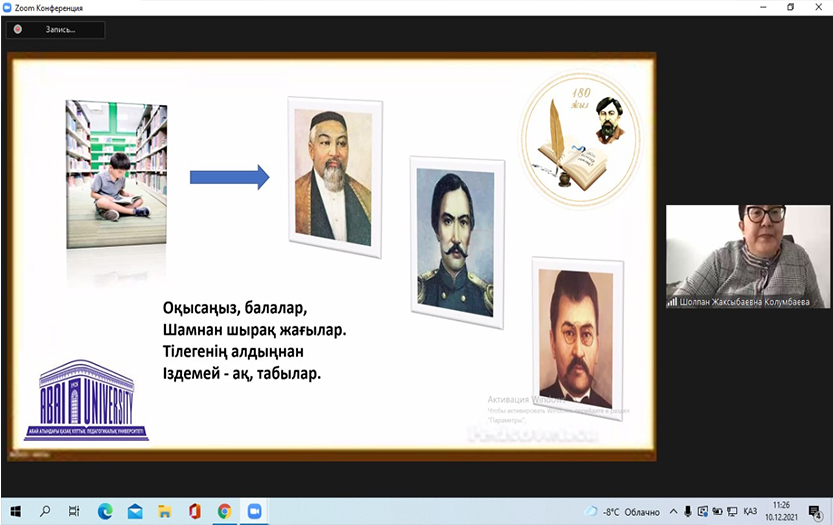Open the Windows Start menu
Screen dimensions: 833x525
15,511
